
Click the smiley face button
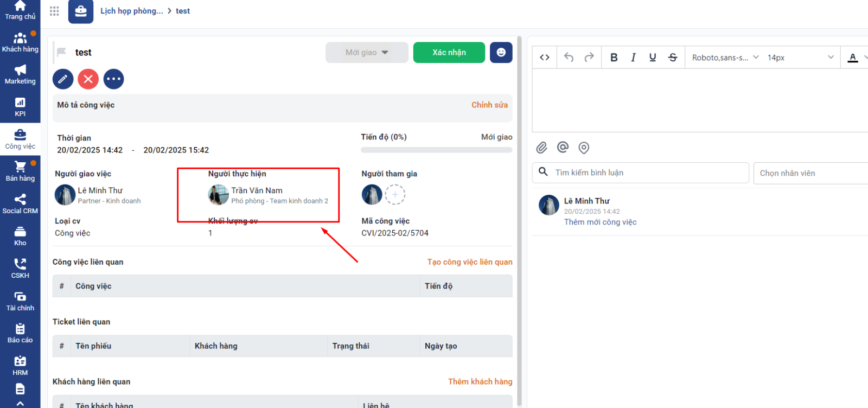[x=501, y=53]
